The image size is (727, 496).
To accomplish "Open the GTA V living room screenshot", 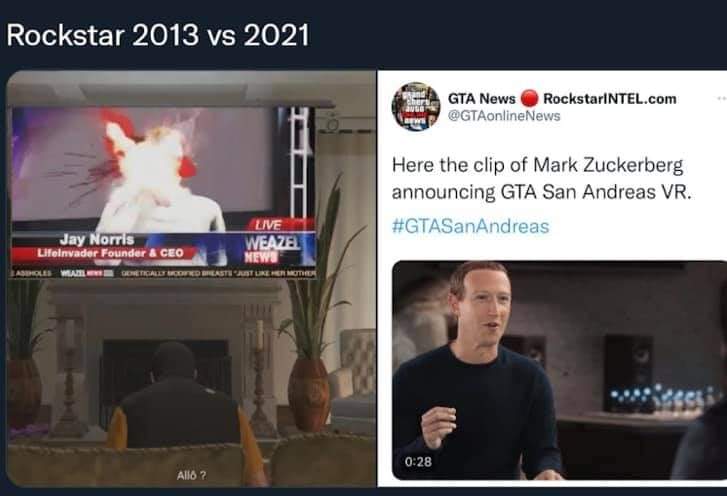I will tap(191, 278).
